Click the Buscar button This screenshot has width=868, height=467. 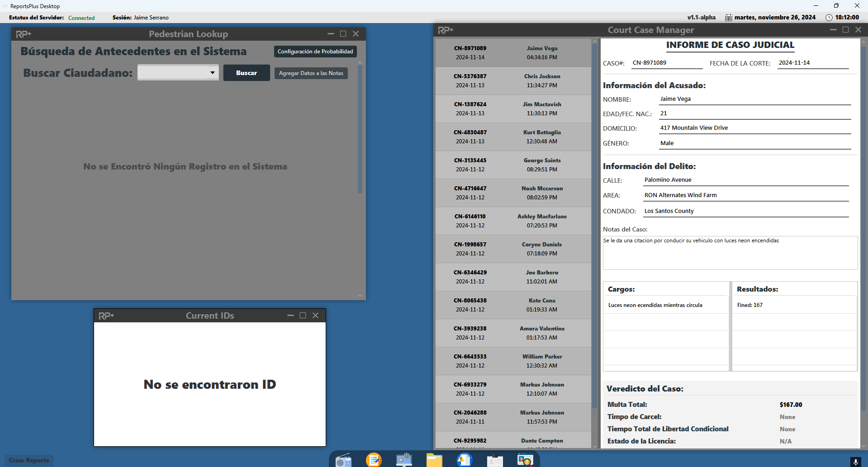click(x=247, y=73)
